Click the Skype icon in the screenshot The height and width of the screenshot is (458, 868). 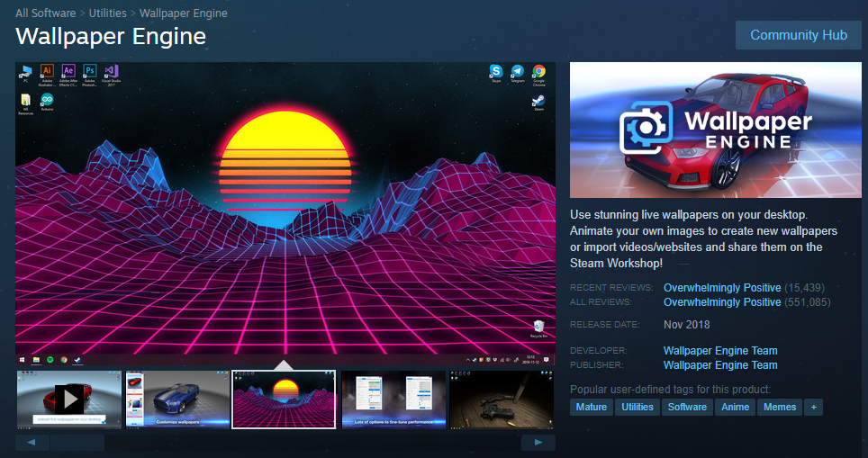496,73
